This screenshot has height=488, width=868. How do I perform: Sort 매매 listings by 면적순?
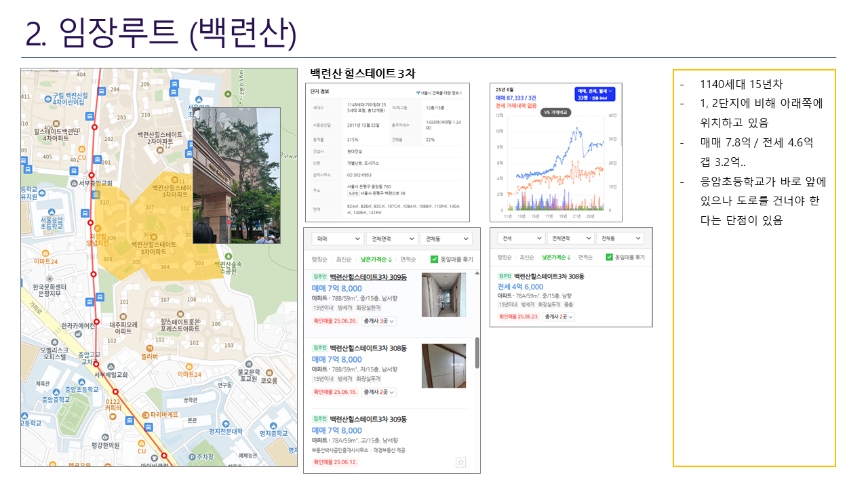pyautogui.click(x=408, y=259)
